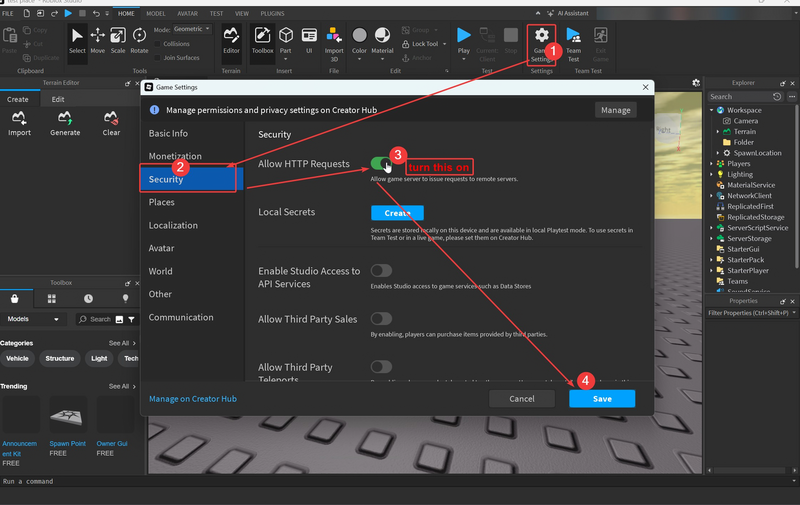Image resolution: width=800 pixels, height=505 pixels.
Task: Insert a Part from ribbon
Action: click(x=286, y=41)
